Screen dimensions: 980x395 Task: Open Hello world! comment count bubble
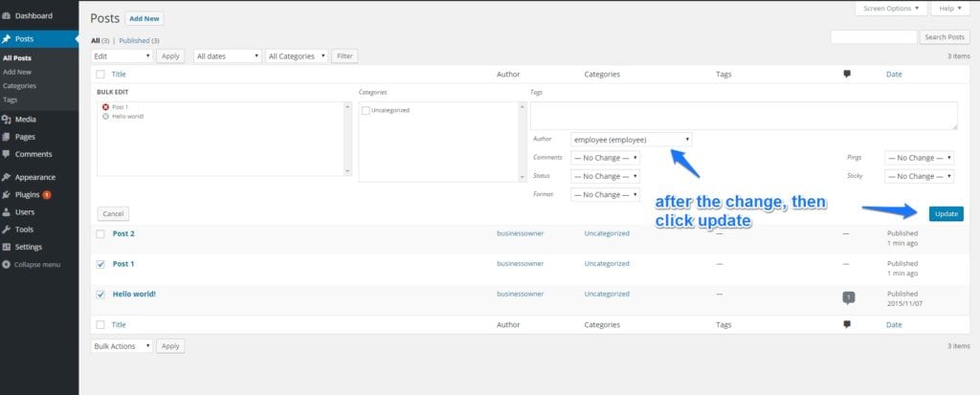click(848, 298)
